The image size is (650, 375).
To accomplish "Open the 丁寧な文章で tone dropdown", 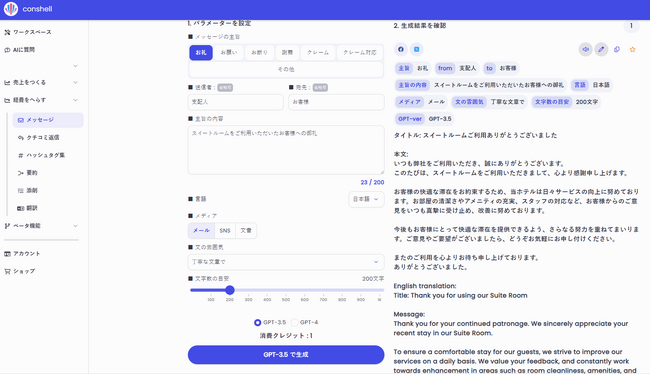I will coord(286,262).
